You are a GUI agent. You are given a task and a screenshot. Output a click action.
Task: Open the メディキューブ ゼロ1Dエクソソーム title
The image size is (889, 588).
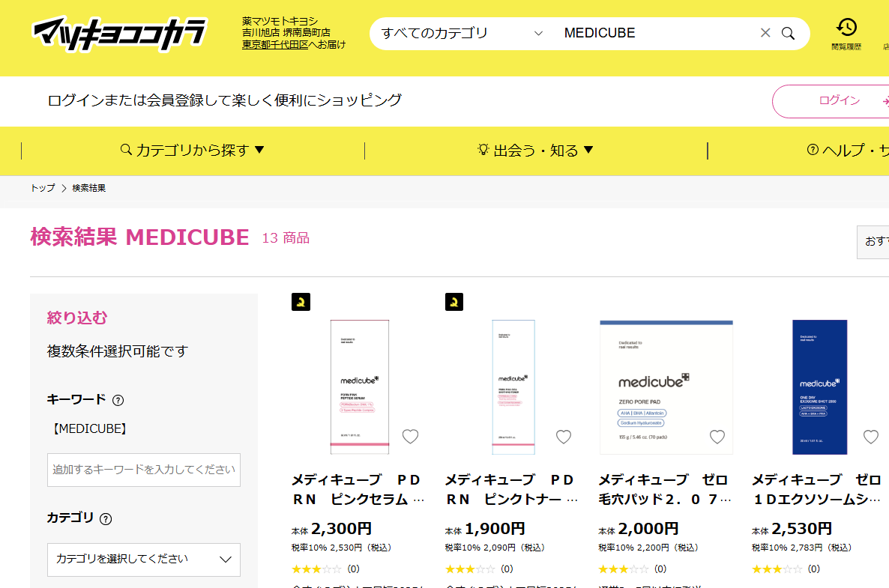816,489
